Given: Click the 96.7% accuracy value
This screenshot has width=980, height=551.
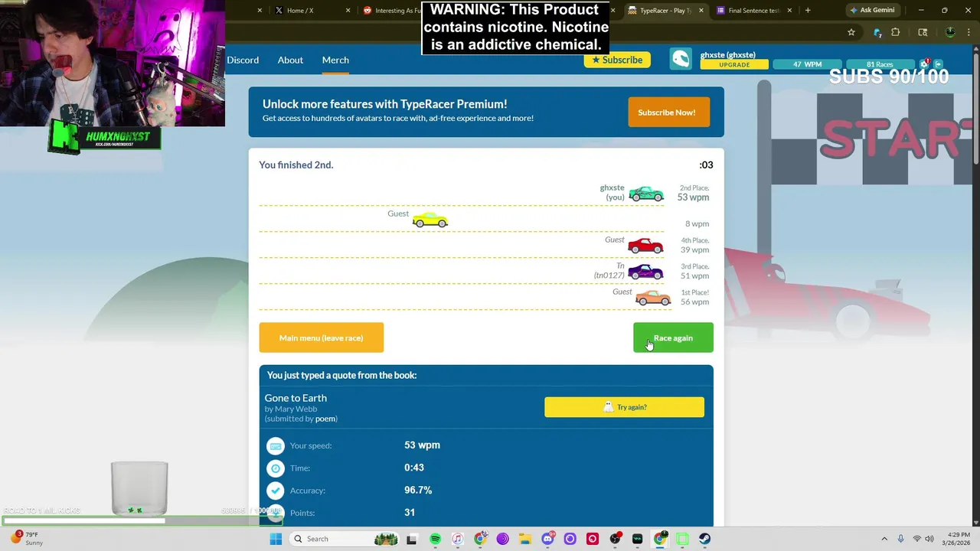Looking at the screenshot, I should (418, 491).
